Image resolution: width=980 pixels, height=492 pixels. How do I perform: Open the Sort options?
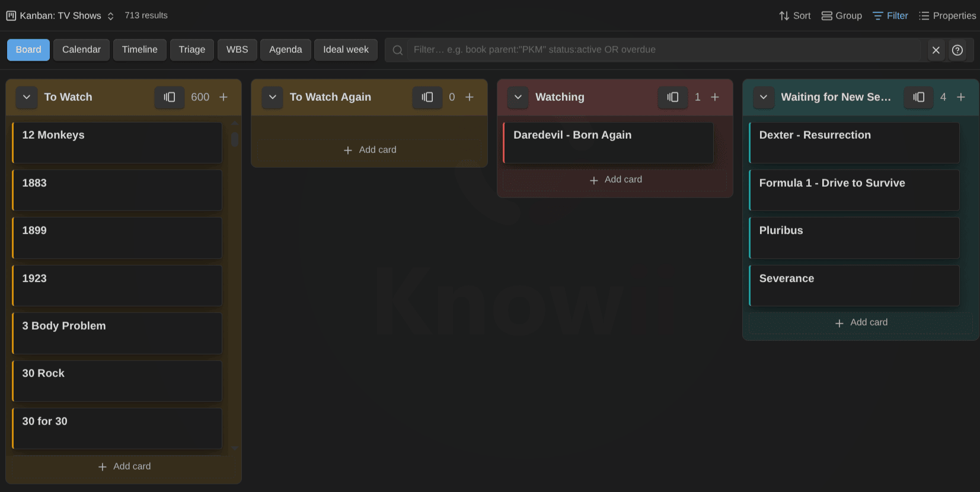tap(795, 16)
